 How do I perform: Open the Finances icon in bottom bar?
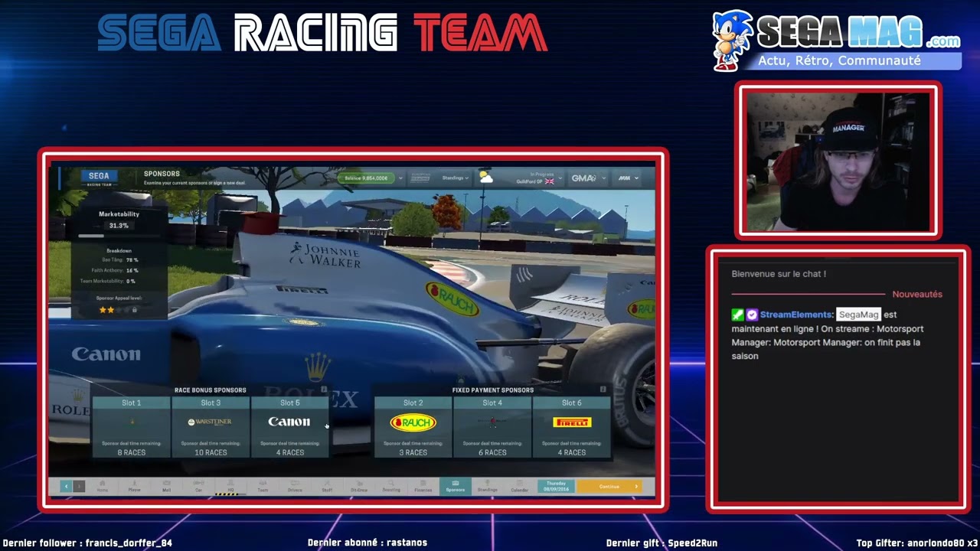click(423, 487)
